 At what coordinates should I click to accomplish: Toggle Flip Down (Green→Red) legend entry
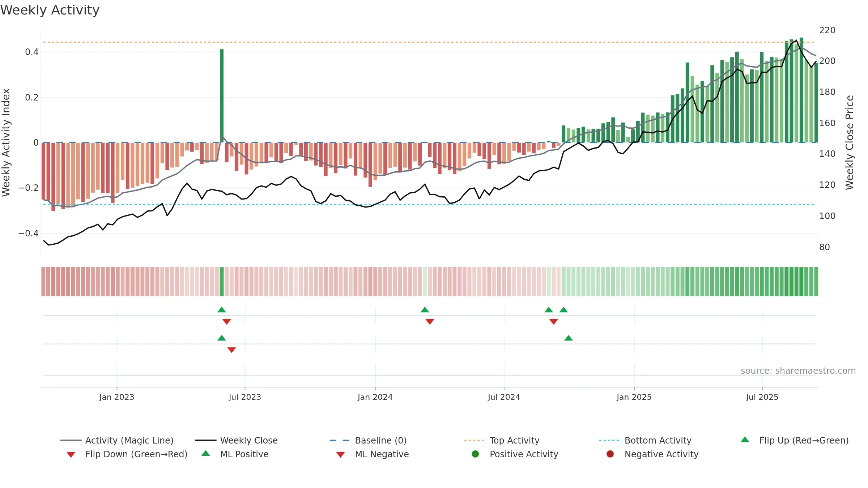[127, 454]
